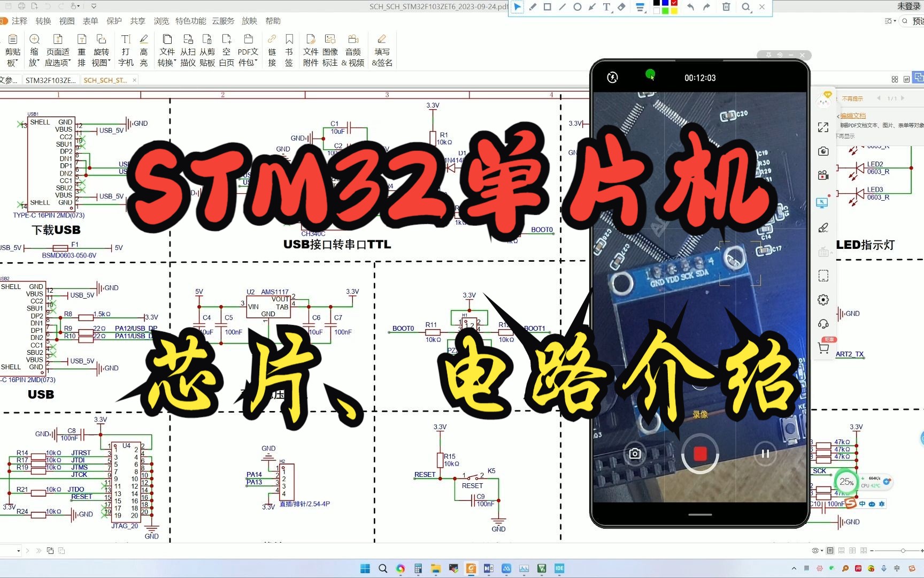924x578 pixels.
Task: Expand the 文件转换 dropdown
Action: pyautogui.click(x=167, y=51)
